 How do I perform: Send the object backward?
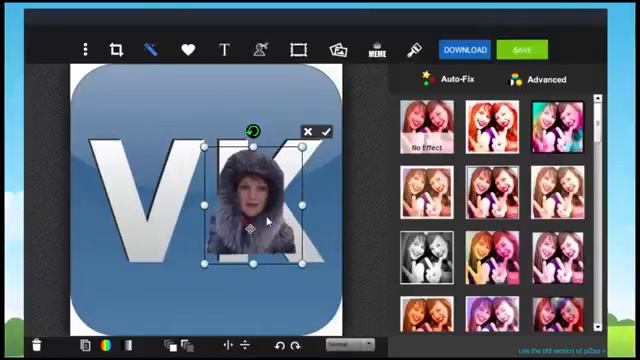tap(187, 346)
